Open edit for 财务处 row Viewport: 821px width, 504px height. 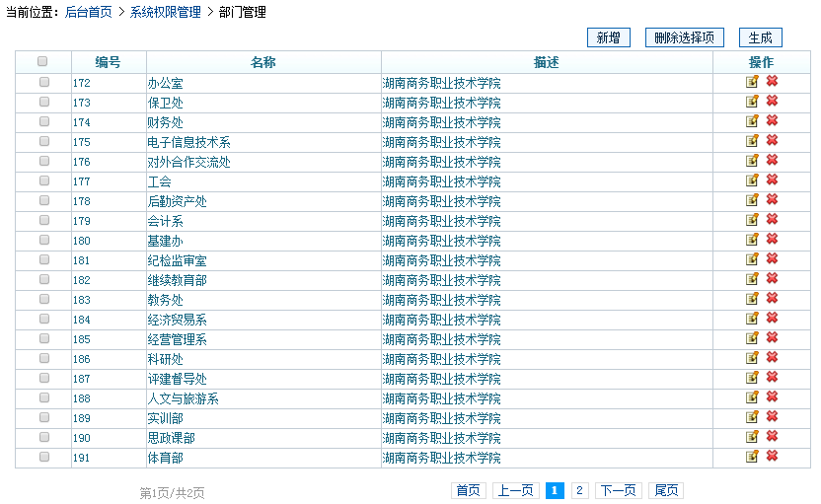(752, 121)
